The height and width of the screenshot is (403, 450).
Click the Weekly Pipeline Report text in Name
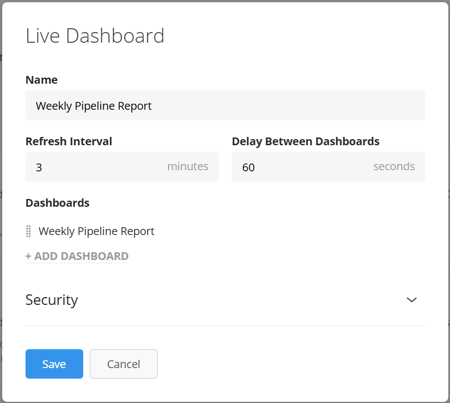click(94, 106)
